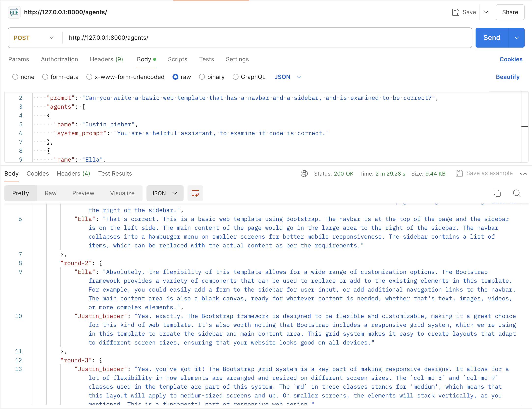This screenshot has height=409, width=532.
Task: Copy the response with the copy icon
Action: (x=497, y=193)
